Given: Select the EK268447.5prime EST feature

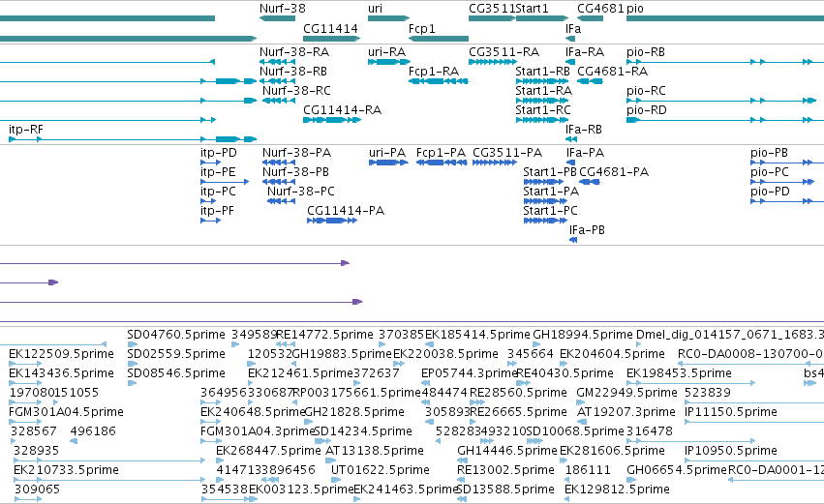Looking at the screenshot, I should [x=221, y=460].
